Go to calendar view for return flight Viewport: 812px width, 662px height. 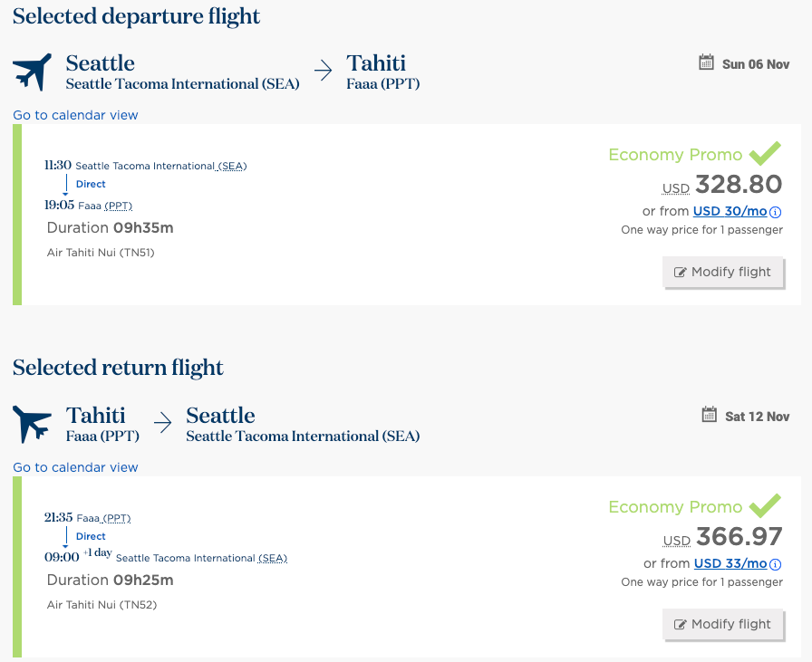(75, 467)
